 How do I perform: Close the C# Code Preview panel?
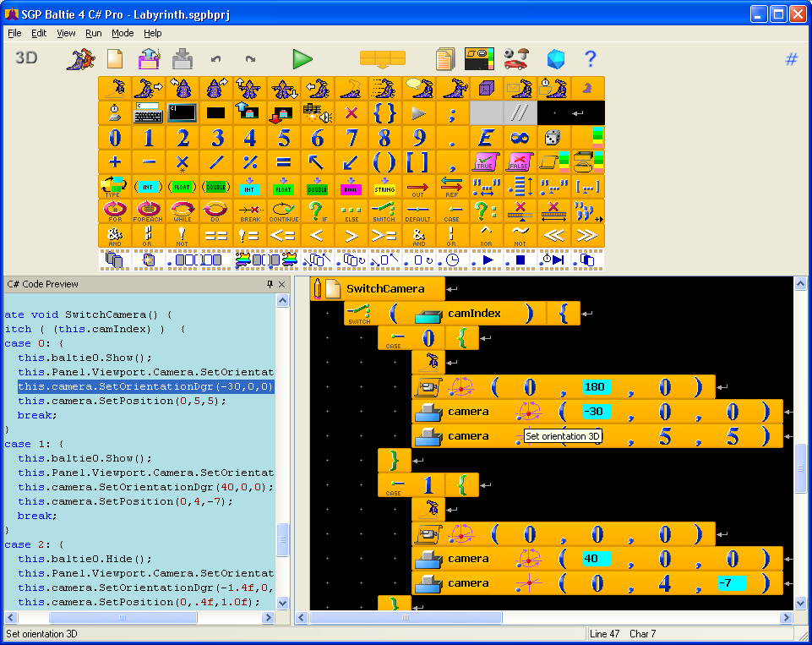coord(281,284)
